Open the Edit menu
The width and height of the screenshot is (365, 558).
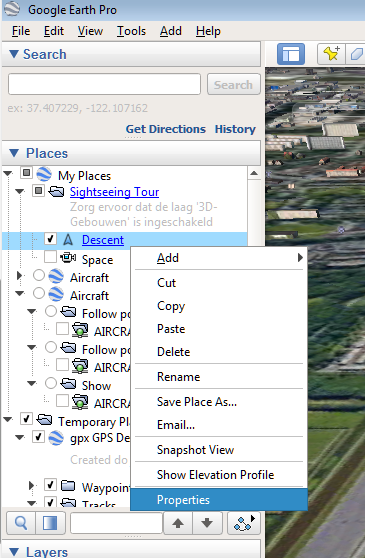pyautogui.click(x=54, y=31)
